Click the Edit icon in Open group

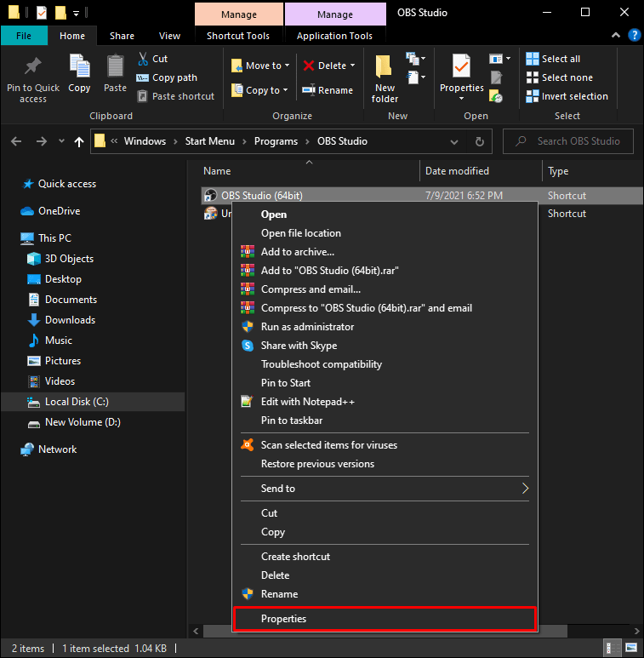point(496,77)
